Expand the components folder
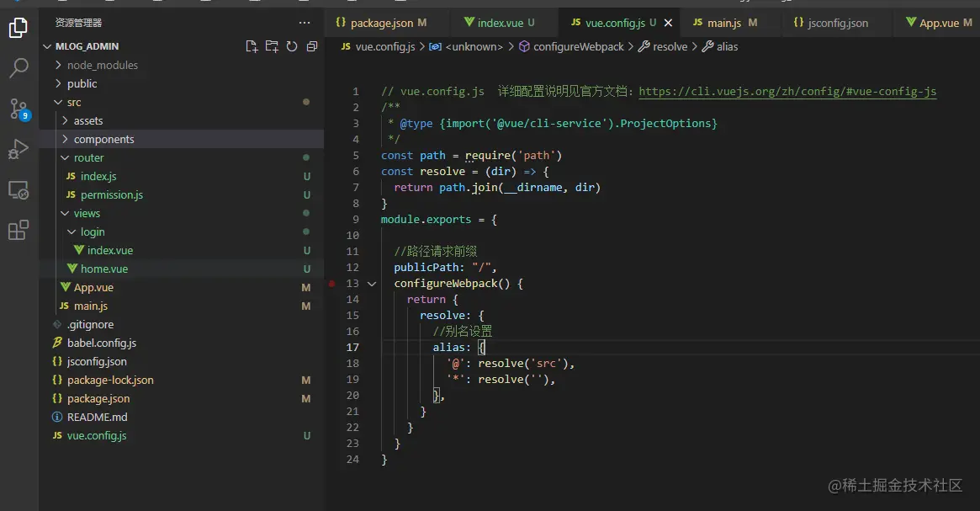The width and height of the screenshot is (980, 511). [65, 139]
